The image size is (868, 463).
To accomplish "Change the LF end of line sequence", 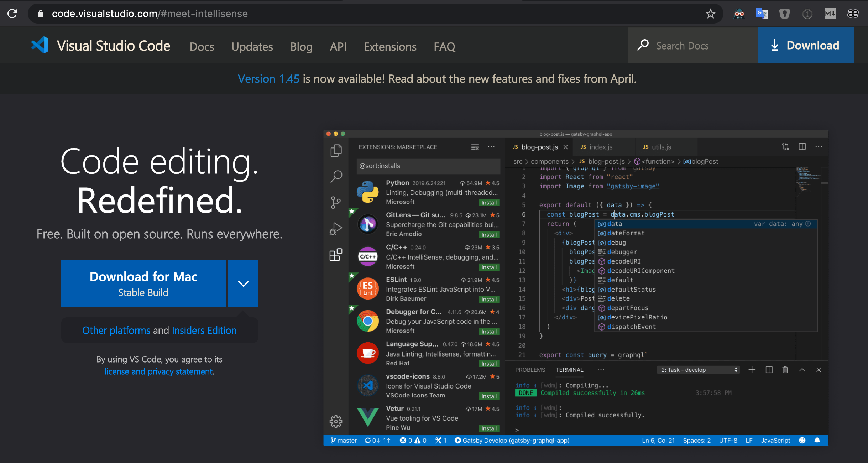I will tap(749, 441).
